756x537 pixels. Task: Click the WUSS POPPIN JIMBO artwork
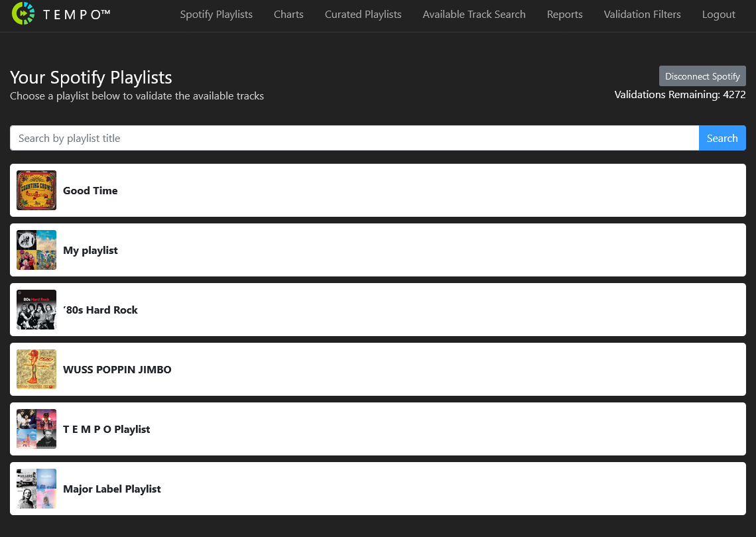coord(36,369)
